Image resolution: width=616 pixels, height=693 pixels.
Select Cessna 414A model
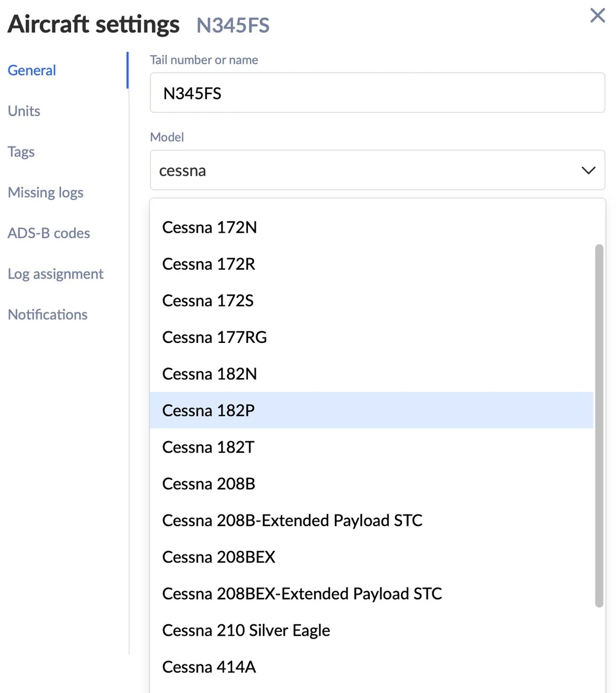[371, 667]
